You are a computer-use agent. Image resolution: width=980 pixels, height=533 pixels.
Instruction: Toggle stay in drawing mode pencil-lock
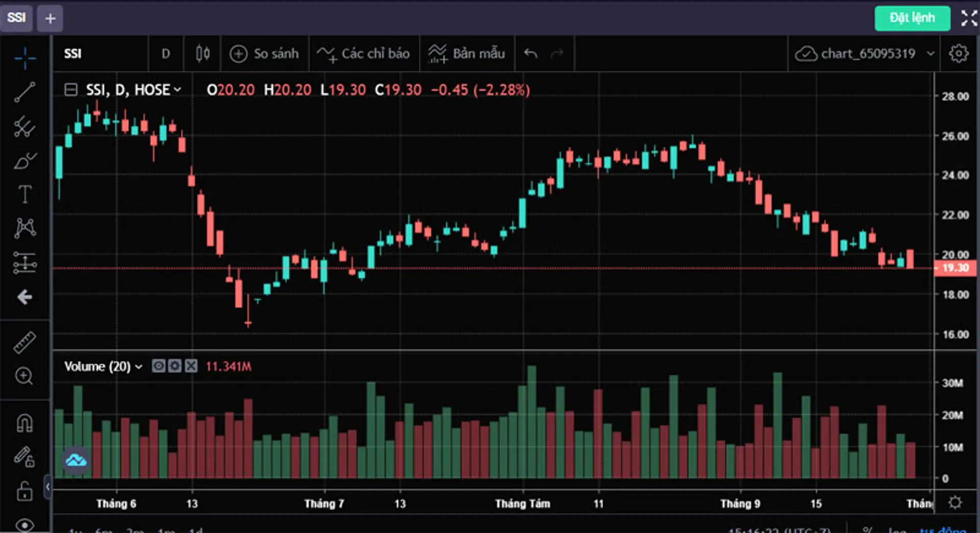point(24,456)
